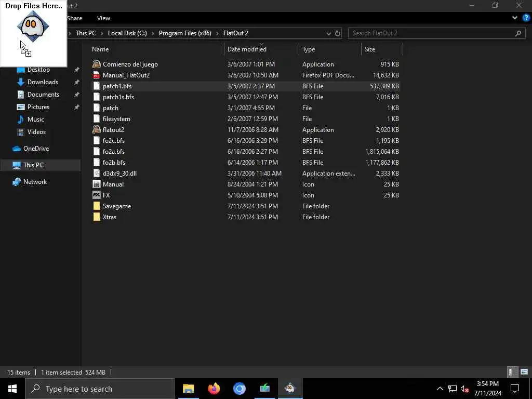Open Documents in the navigation pane

pos(43,95)
